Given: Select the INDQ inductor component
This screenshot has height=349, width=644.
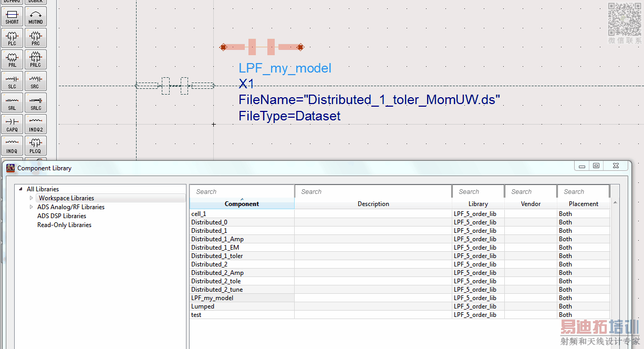Looking at the screenshot, I should click(x=12, y=146).
